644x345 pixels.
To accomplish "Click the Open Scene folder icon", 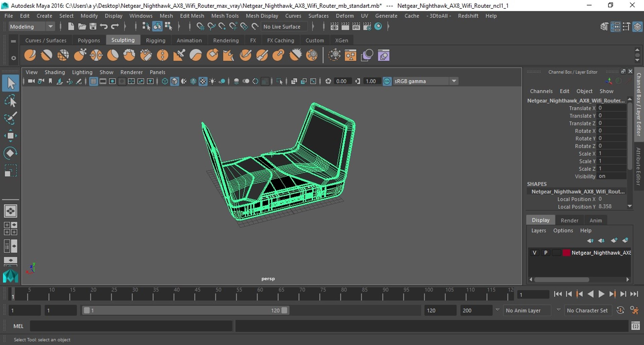I will click(82, 27).
